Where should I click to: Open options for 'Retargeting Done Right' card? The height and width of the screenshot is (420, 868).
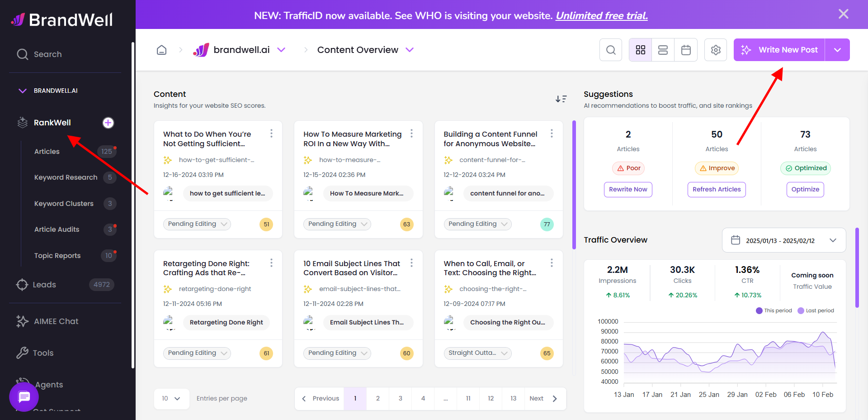(271, 263)
